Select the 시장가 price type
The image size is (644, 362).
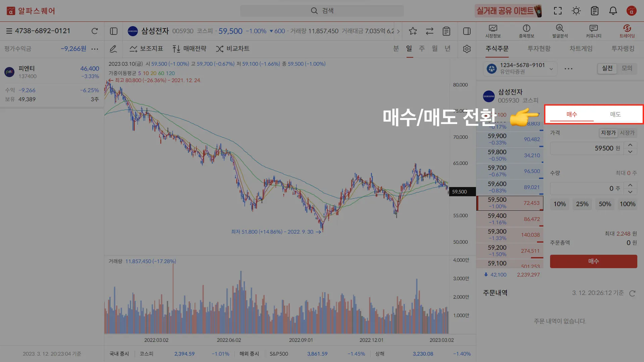[x=627, y=133]
